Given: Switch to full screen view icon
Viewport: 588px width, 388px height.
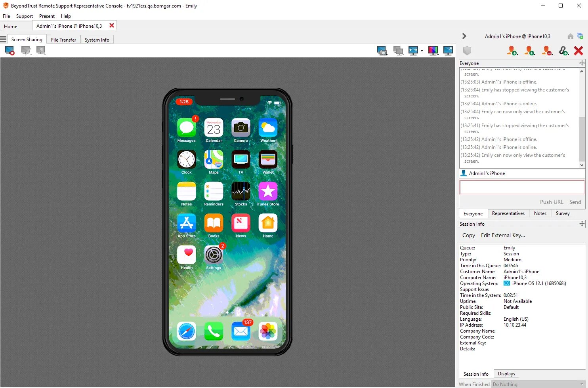Looking at the screenshot, I should tap(448, 51).
